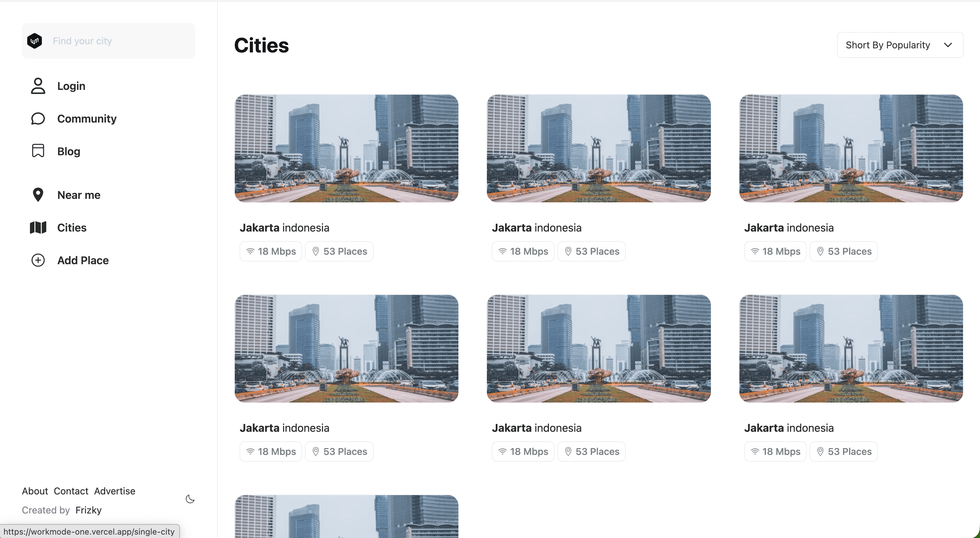
Task: Click the 53 Places badge, second-row right card
Action: coord(844,452)
